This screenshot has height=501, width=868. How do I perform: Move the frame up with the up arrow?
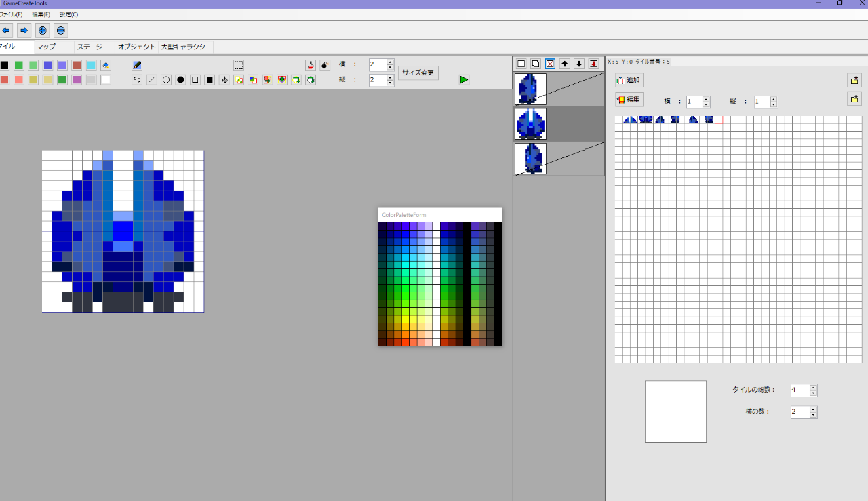pos(564,64)
